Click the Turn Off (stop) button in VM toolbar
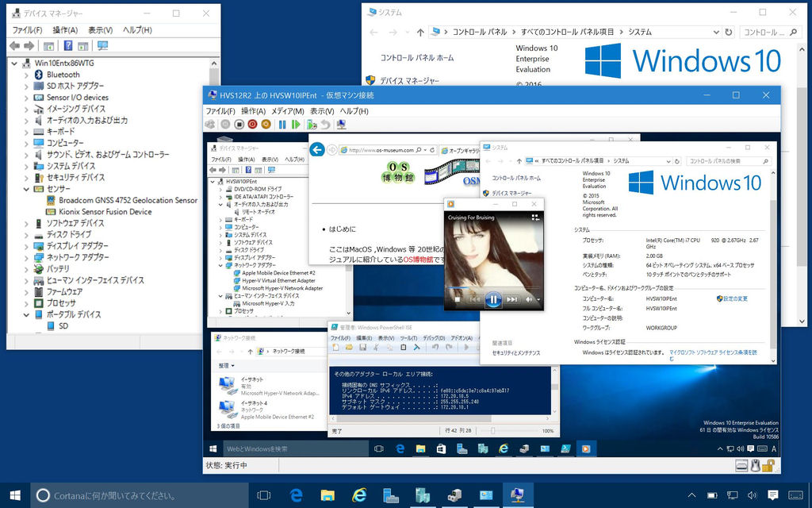This screenshot has width=812, height=508. 239,125
